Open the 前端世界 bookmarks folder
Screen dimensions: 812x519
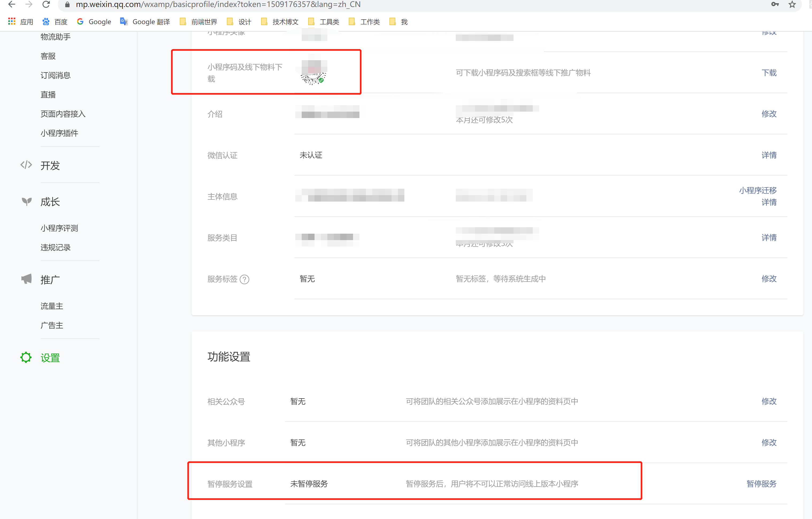(199, 22)
